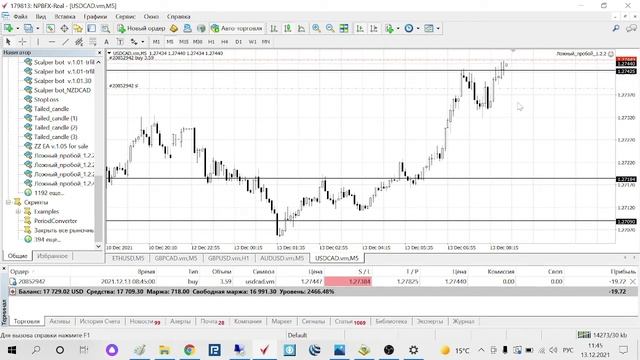
Task: Open the Эксперты terminal tab
Action: 430,322
